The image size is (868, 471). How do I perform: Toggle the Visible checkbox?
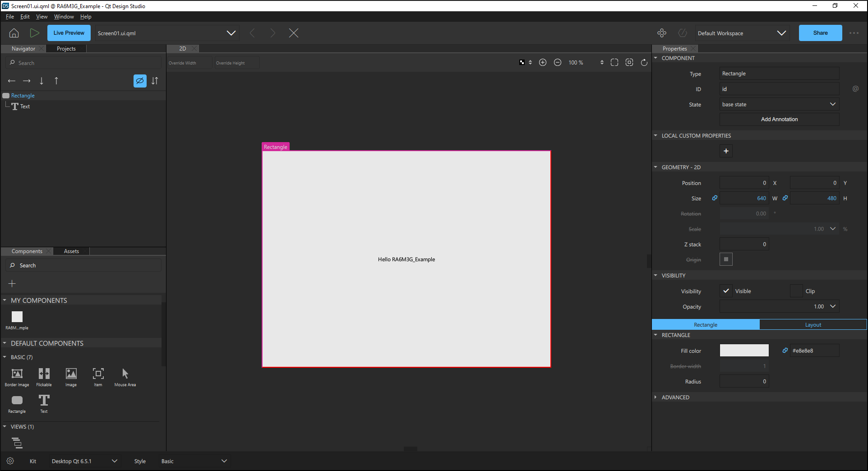click(x=726, y=291)
